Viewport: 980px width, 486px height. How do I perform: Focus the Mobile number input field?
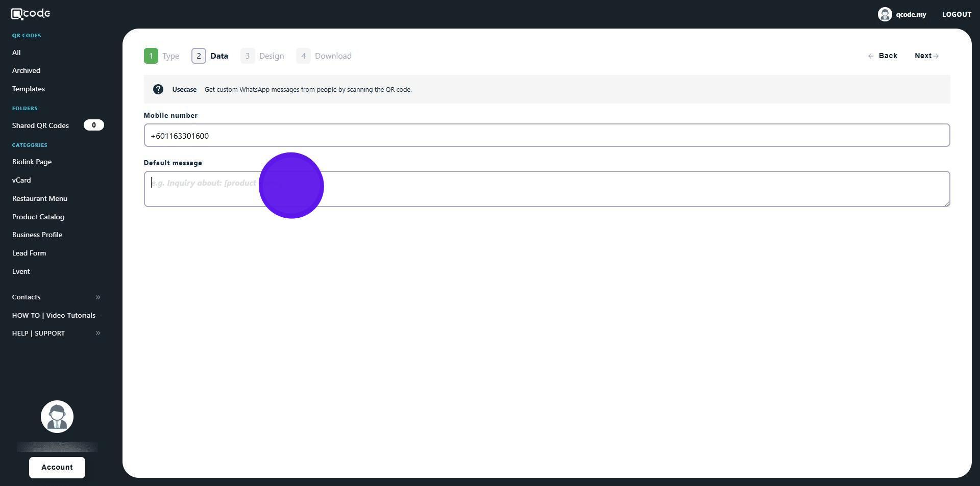pyautogui.click(x=547, y=135)
